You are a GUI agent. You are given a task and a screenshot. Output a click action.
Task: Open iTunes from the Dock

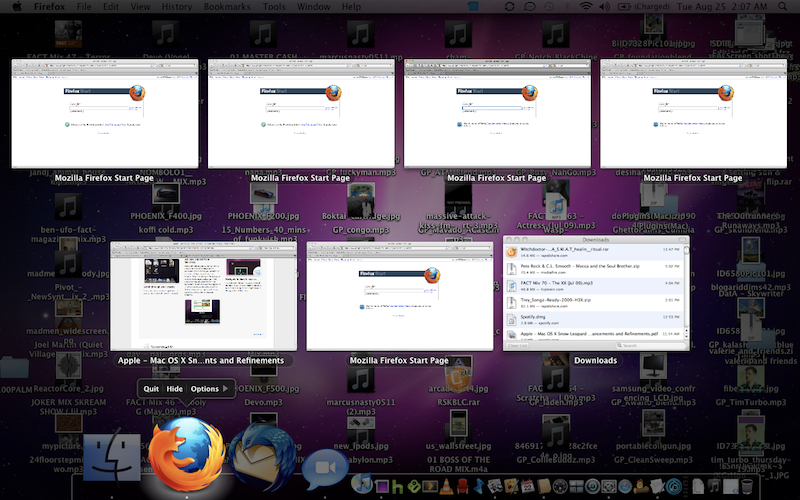coord(362,484)
